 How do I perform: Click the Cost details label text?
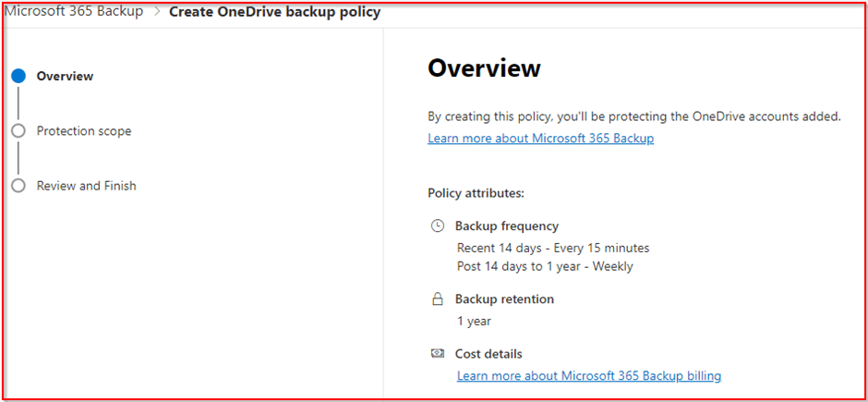pyautogui.click(x=488, y=354)
